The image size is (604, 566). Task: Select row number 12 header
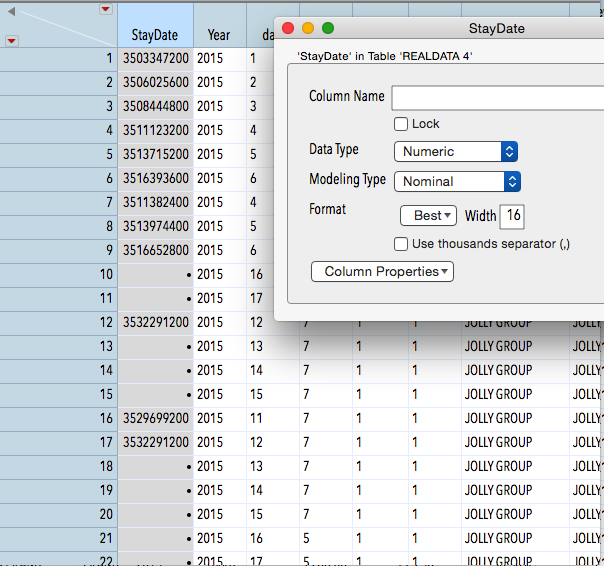click(x=59, y=322)
